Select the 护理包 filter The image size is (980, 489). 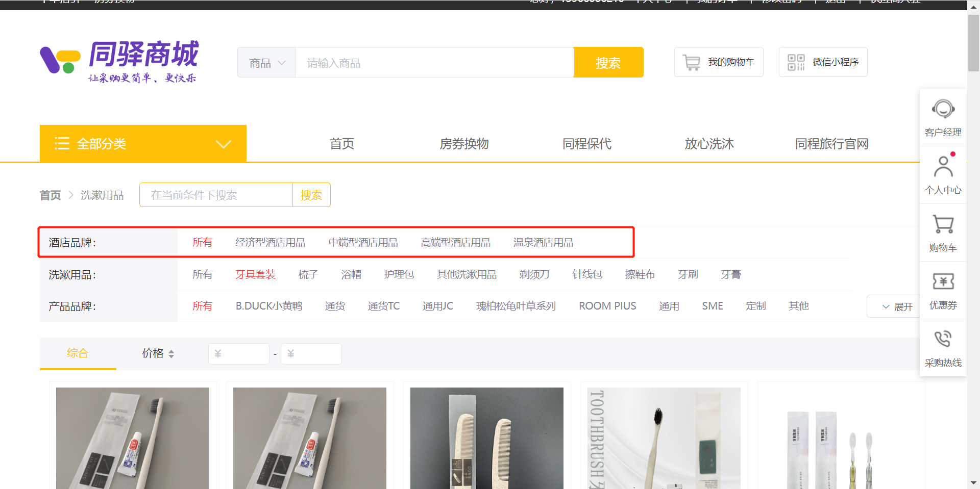coord(399,275)
